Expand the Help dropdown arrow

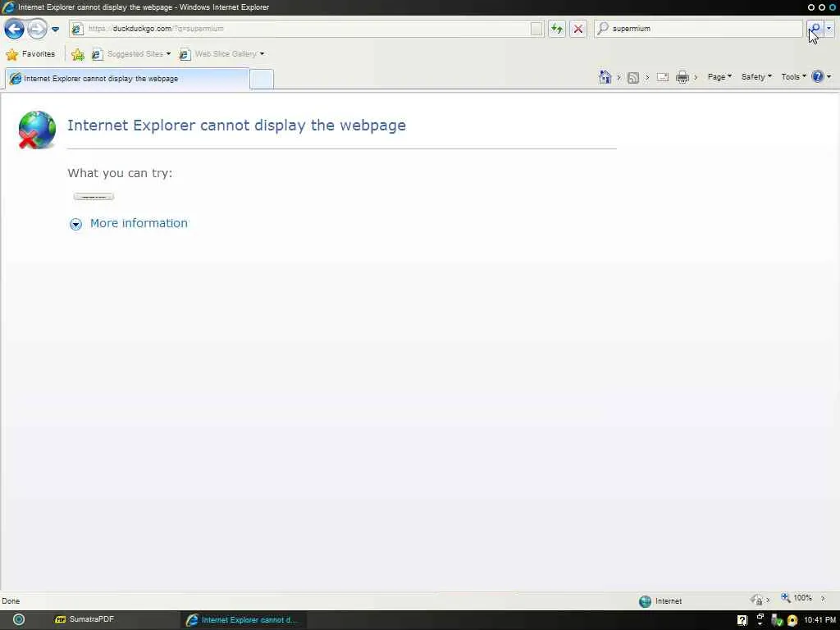[x=829, y=77]
